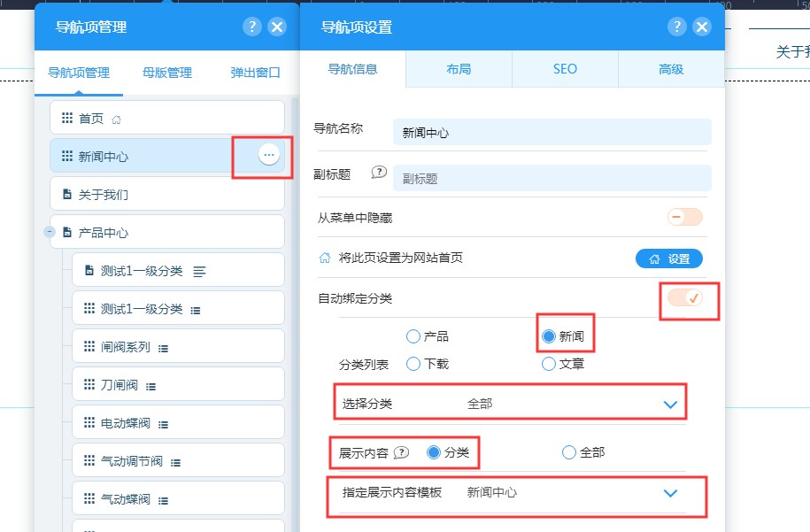The height and width of the screenshot is (532, 810).
Task: Click the home icon next to 首页
Action: pyautogui.click(x=116, y=119)
